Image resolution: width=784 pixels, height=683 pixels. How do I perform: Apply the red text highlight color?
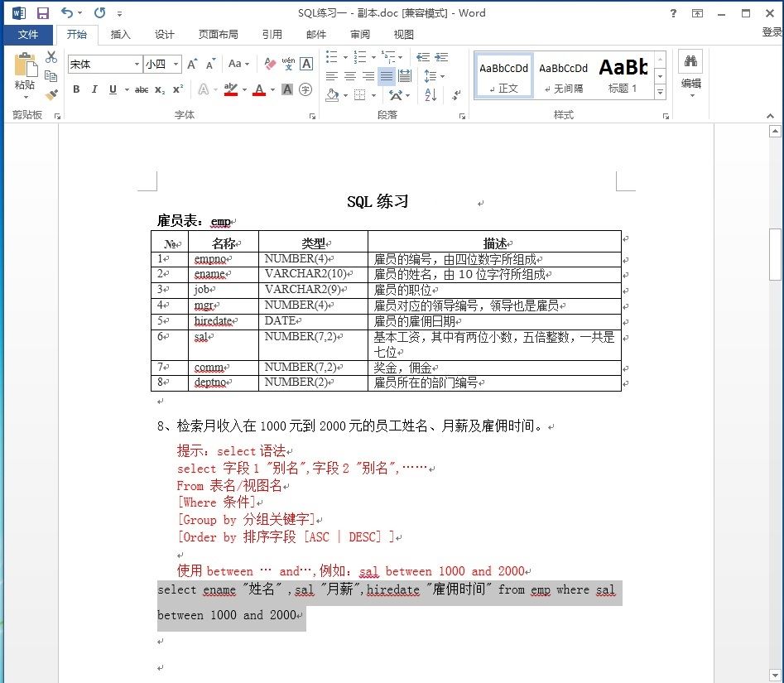(x=230, y=89)
